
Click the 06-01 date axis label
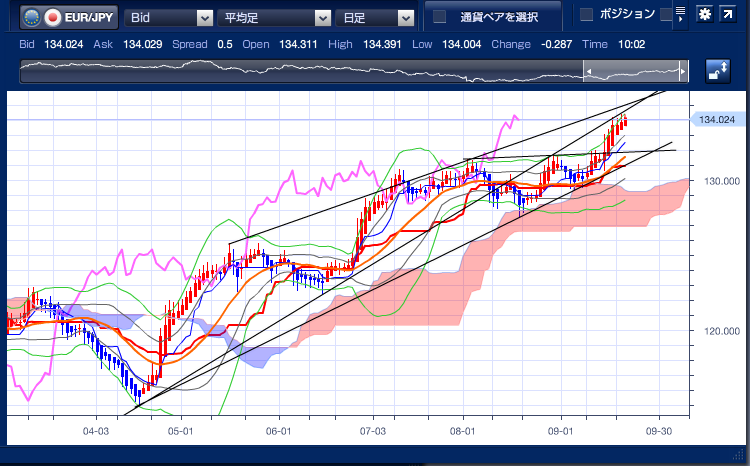click(x=278, y=431)
